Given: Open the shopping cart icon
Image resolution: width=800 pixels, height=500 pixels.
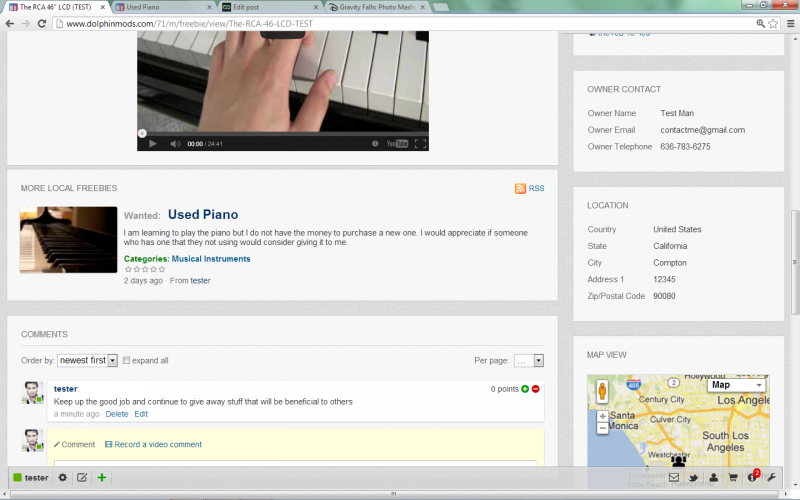Looking at the screenshot, I should pos(733,478).
